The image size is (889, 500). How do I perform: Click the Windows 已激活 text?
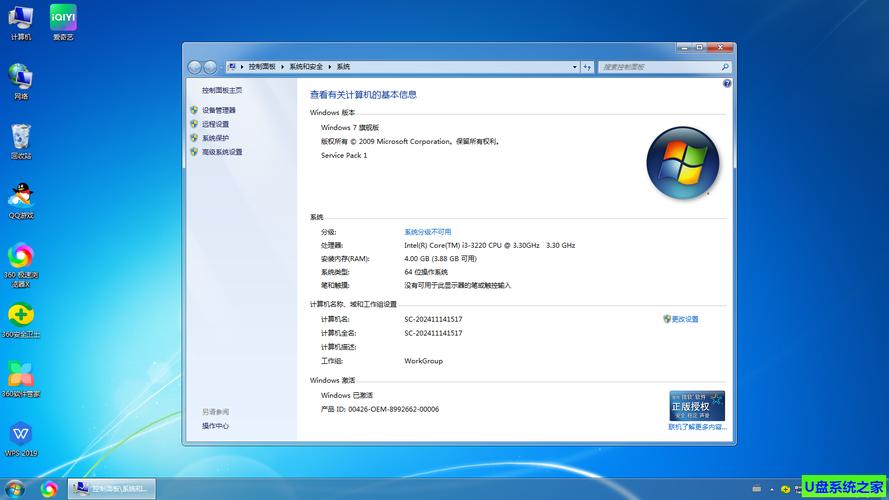[x=346, y=395]
